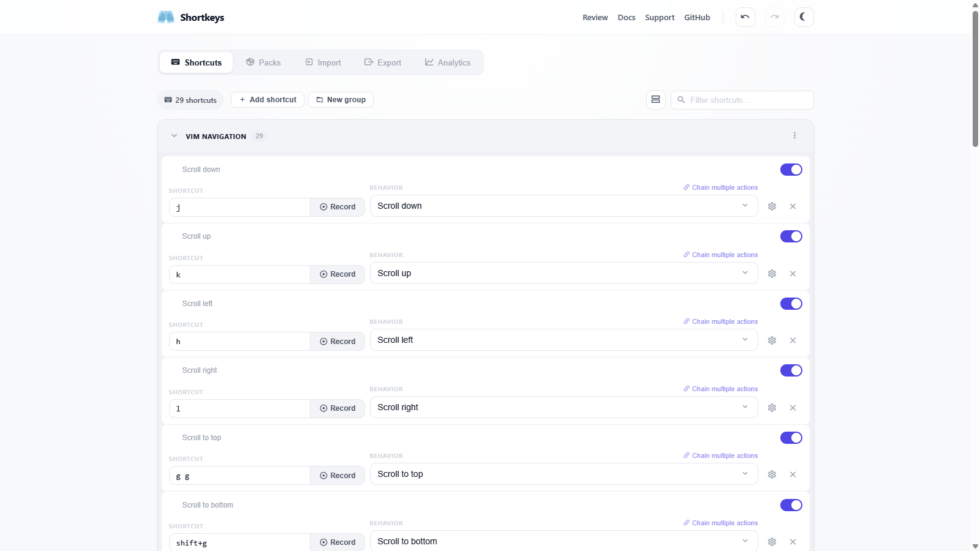Click Chain multiple actions for Scroll left
Viewport: 980px width, 551px height.
tap(721, 321)
